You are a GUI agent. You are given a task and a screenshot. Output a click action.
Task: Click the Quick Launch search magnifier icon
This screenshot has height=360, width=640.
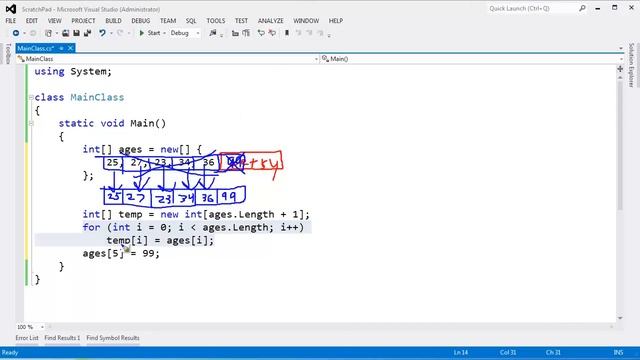pyautogui.click(x=582, y=8)
